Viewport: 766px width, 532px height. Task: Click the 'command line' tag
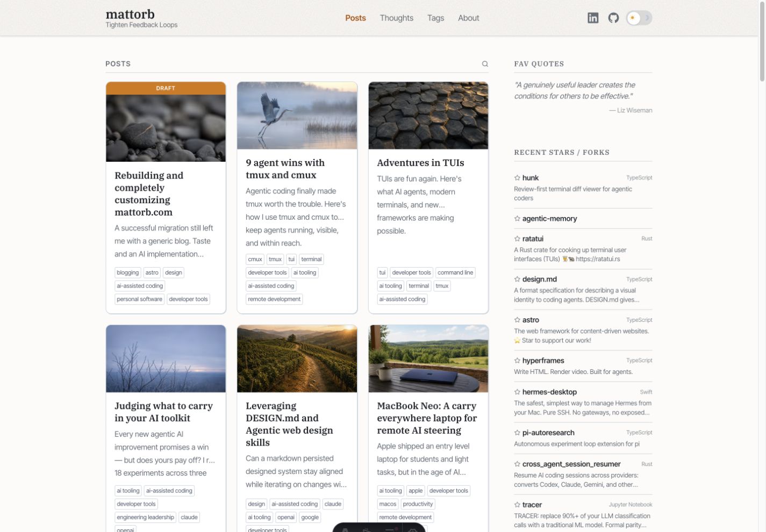[455, 272]
